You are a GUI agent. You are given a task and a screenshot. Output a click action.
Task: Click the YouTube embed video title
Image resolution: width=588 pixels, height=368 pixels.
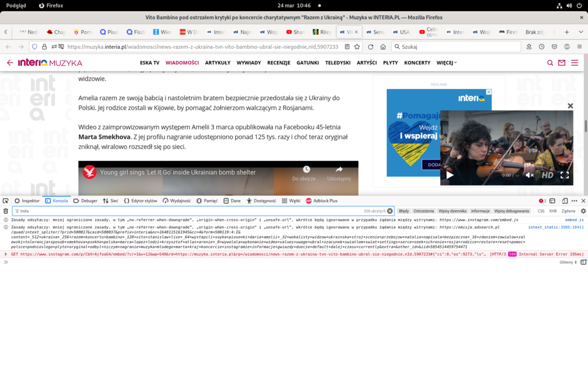tap(178, 173)
